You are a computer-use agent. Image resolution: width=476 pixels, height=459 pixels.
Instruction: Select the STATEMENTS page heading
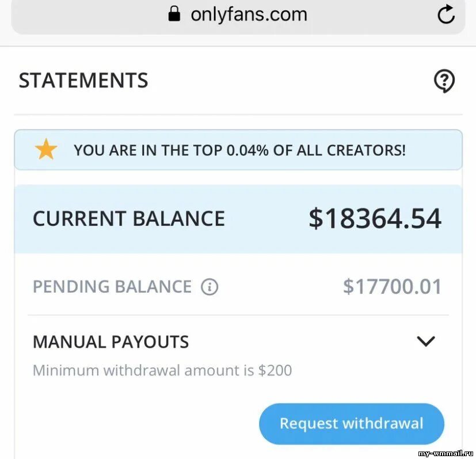click(83, 81)
